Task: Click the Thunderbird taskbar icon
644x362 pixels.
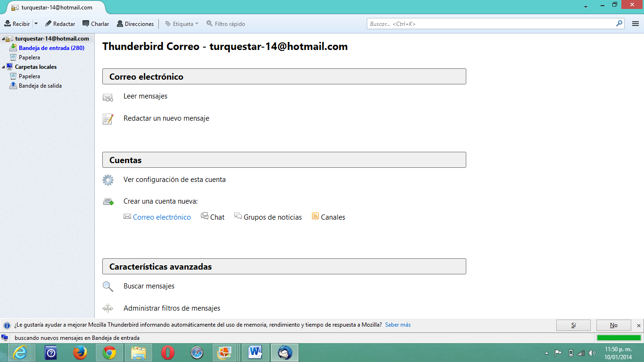Action: 285,353
